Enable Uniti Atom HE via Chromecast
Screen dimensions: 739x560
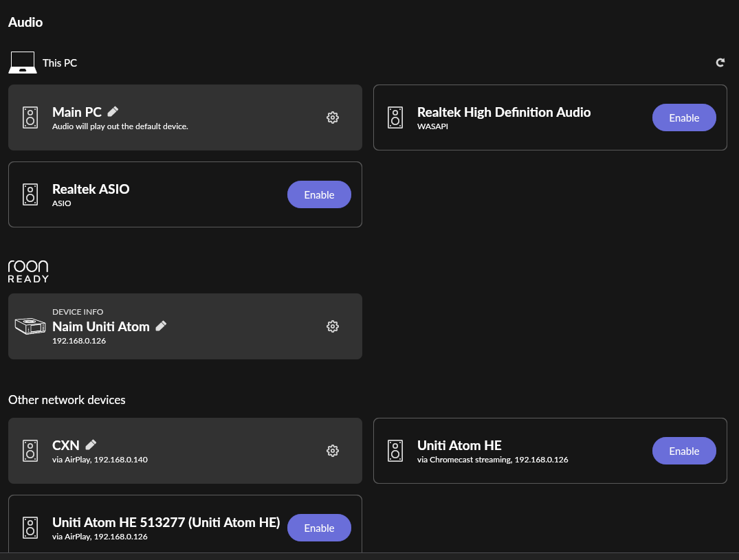coord(684,451)
